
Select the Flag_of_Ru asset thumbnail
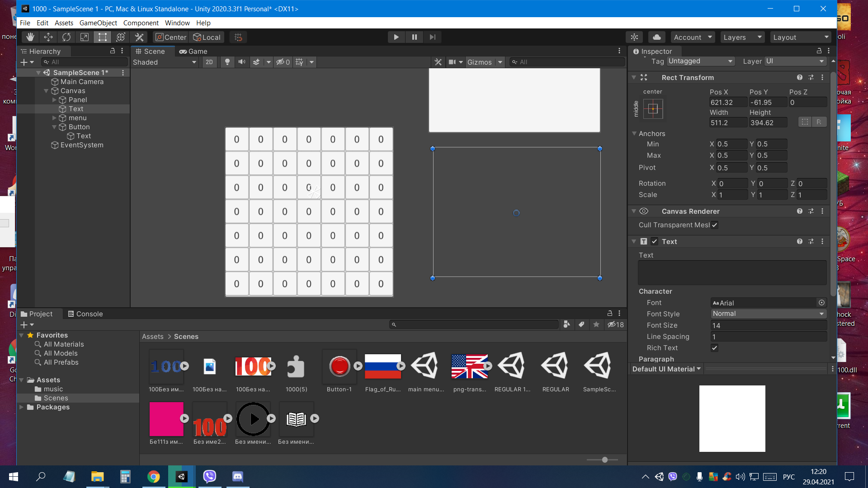coord(383,366)
